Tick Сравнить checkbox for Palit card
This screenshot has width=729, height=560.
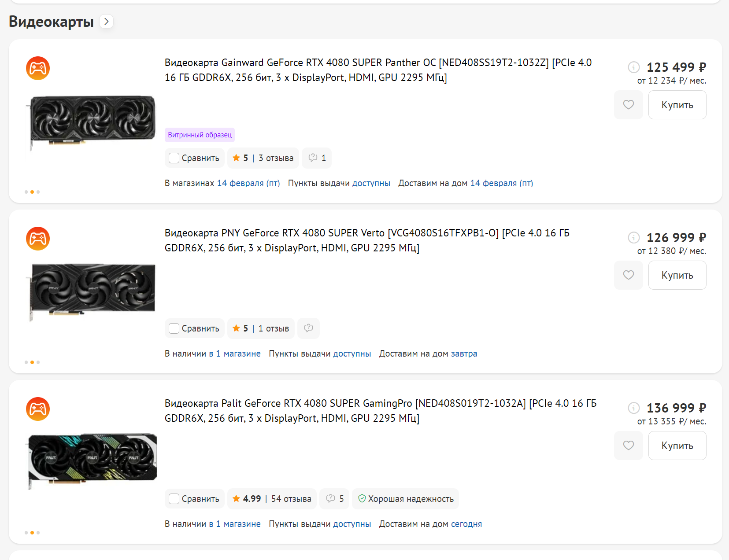tap(174, 499)
